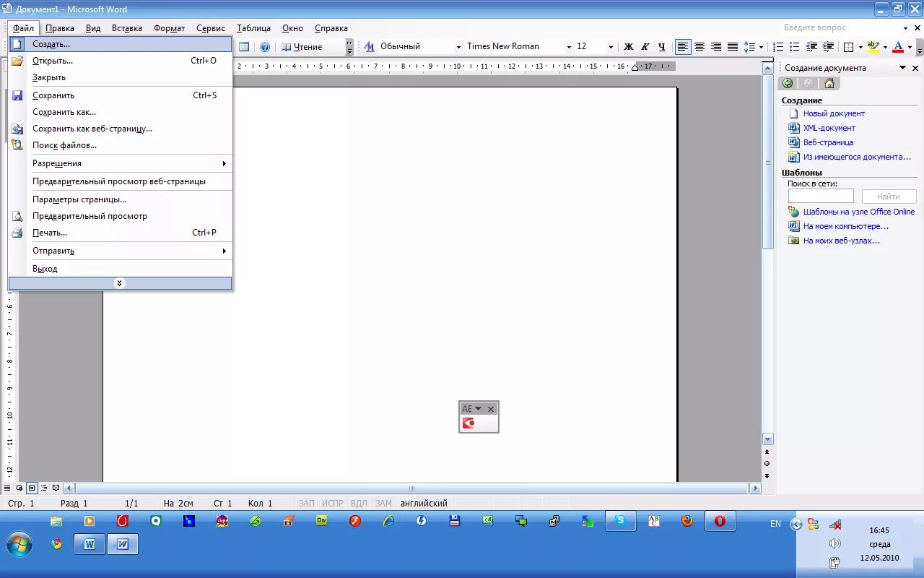Viewport: 924px width, 578px height.
Task: Open the Формат menu
Action: coord(170,28)
